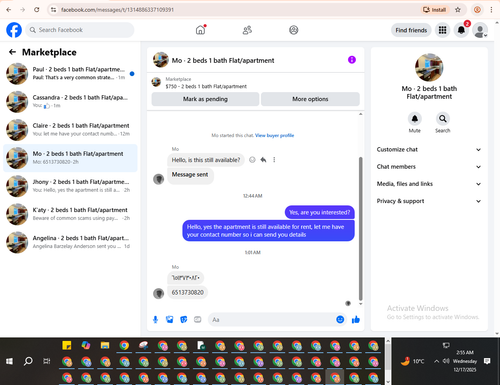Click Mo's listing photo in right panel
The width and height of the screenshot is (500, 385).
(x=429, y=67)
